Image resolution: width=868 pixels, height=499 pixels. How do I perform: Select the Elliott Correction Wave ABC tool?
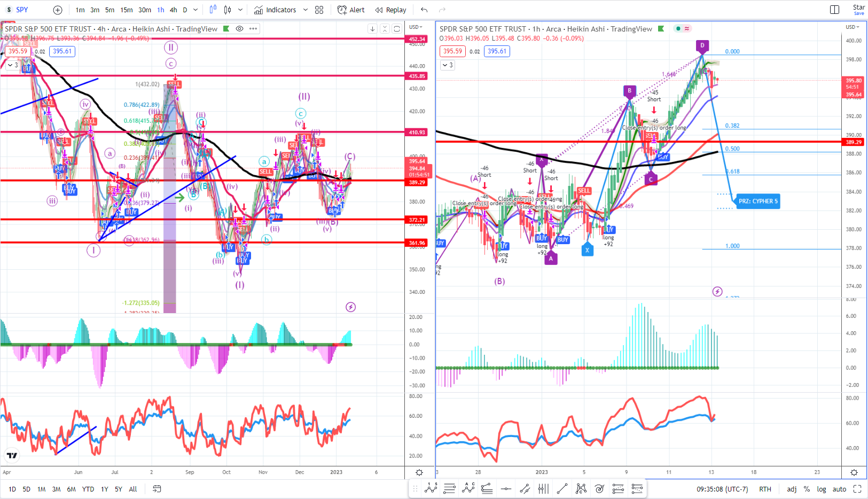coord(468,488)
